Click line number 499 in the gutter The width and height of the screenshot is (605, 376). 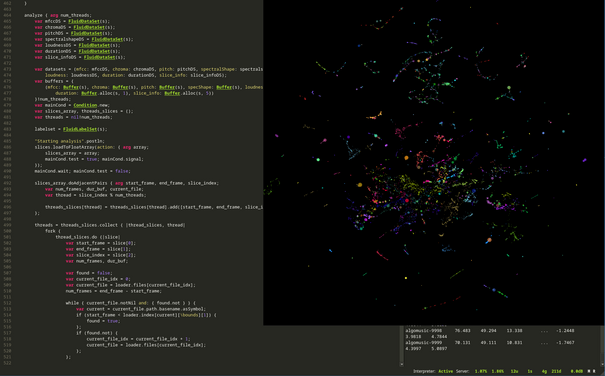point(7,225)
